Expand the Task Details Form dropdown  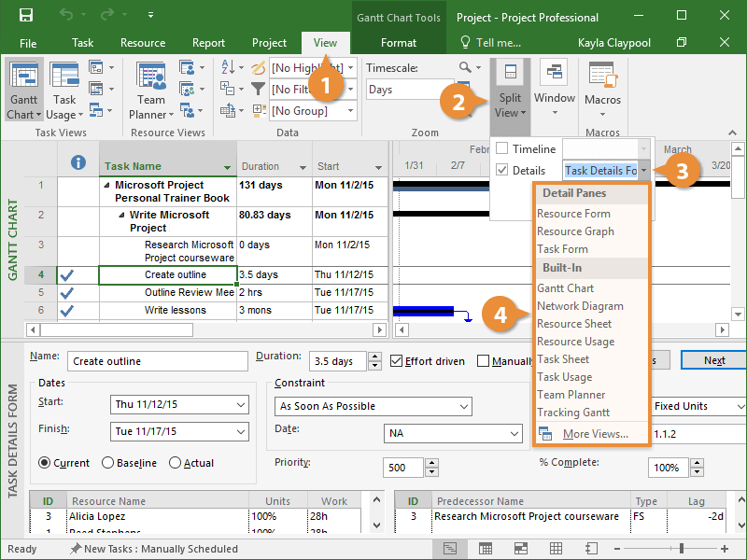coord(644,171)
